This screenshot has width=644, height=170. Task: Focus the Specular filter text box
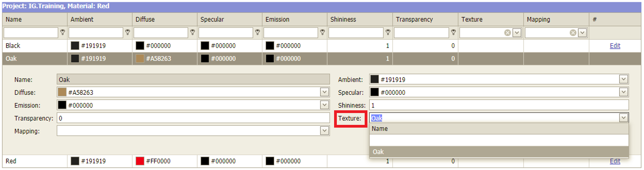coord(226,32)
